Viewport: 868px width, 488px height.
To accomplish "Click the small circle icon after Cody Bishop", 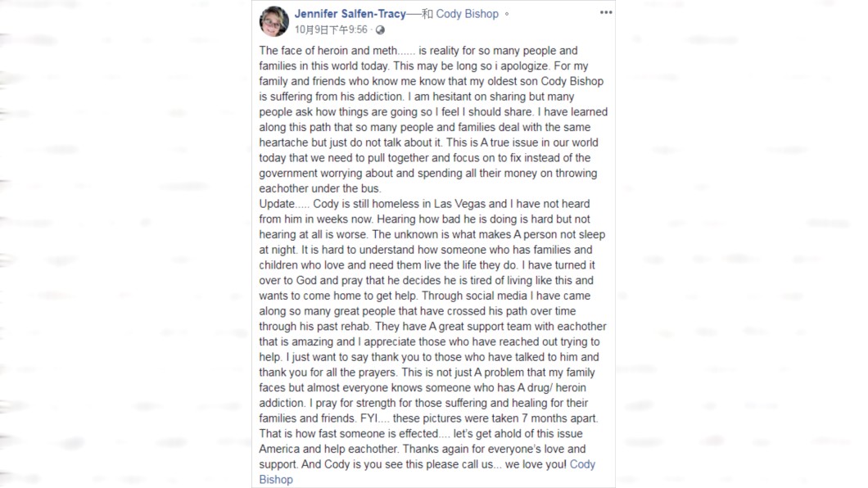I will coord(507,15).
